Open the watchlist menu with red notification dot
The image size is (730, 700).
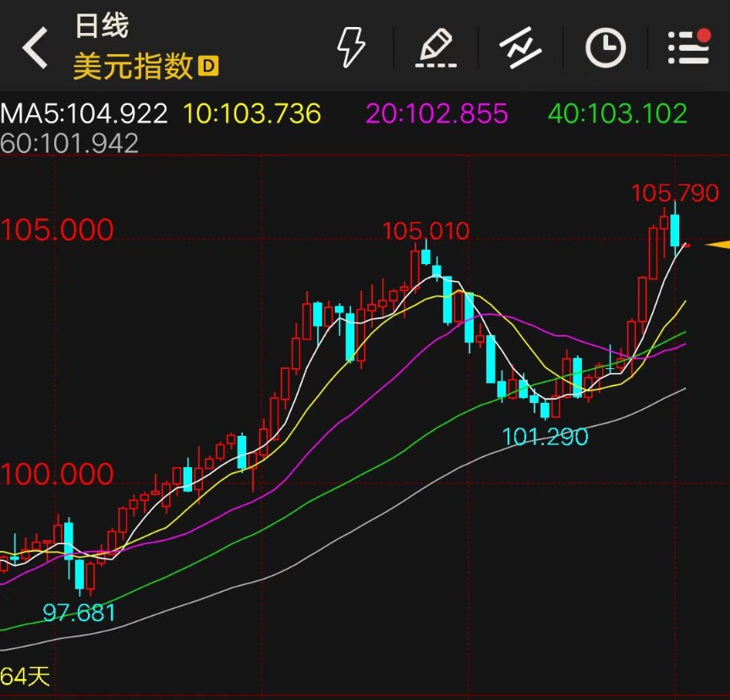pos(687,48)
